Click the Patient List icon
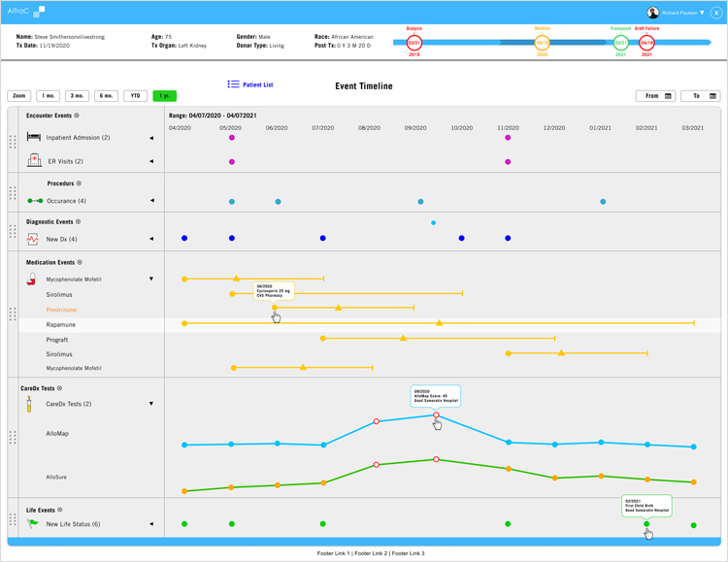The width and height of the screenshot is (728, 562). 233,85
